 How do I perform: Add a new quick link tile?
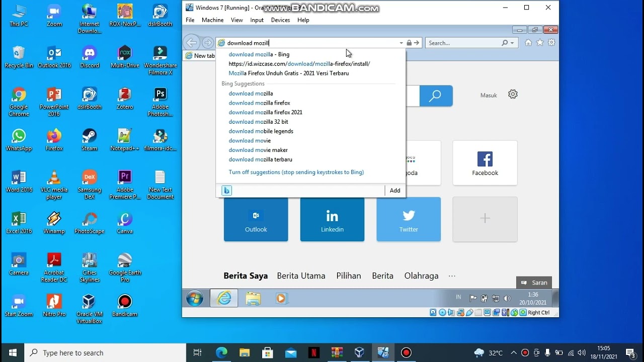point(485,219)
